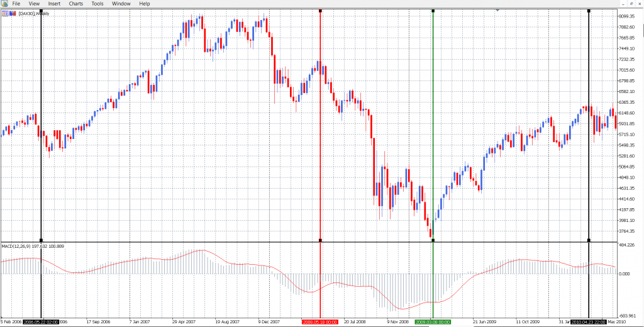Image resolution: width=644 pixels, height=327 pixels.
Task: Click the gray chart shift triangle marker
Action: (x=498, y=11)
